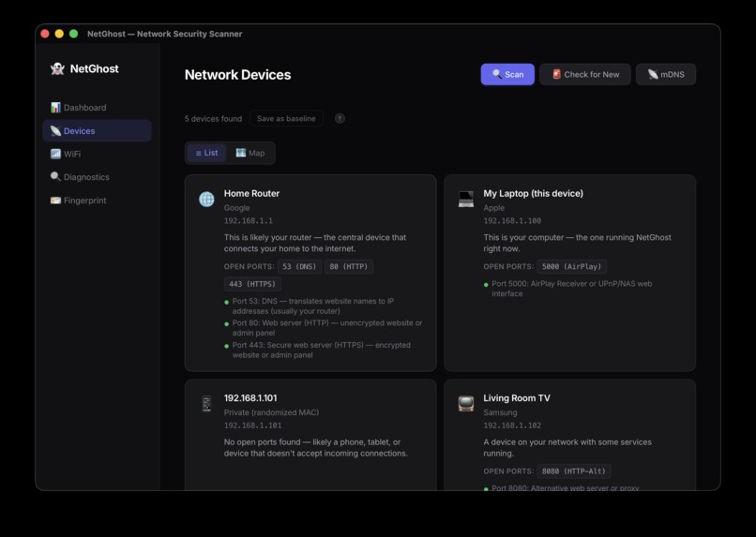The width and height of the screenshot is (756, 537).
Task: Click the Port 443 Secure web server description
Action: [x=321, y=351]
